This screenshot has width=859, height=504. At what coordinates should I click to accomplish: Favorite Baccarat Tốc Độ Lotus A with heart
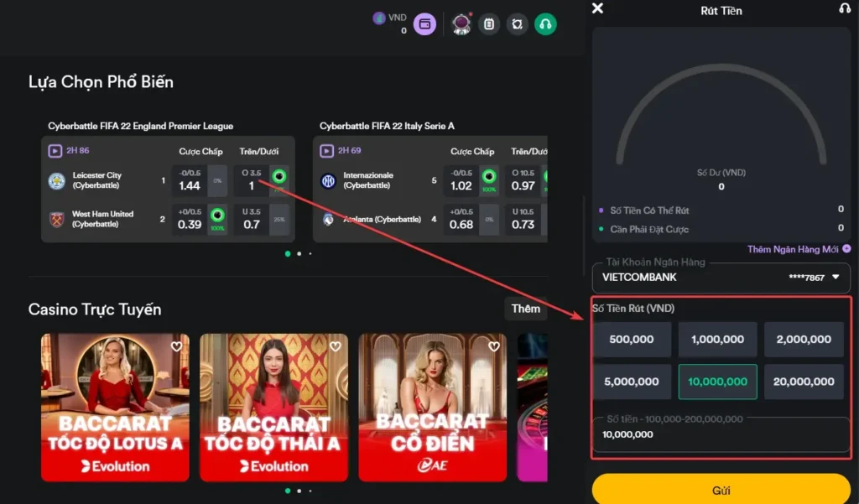click(176, 346)
